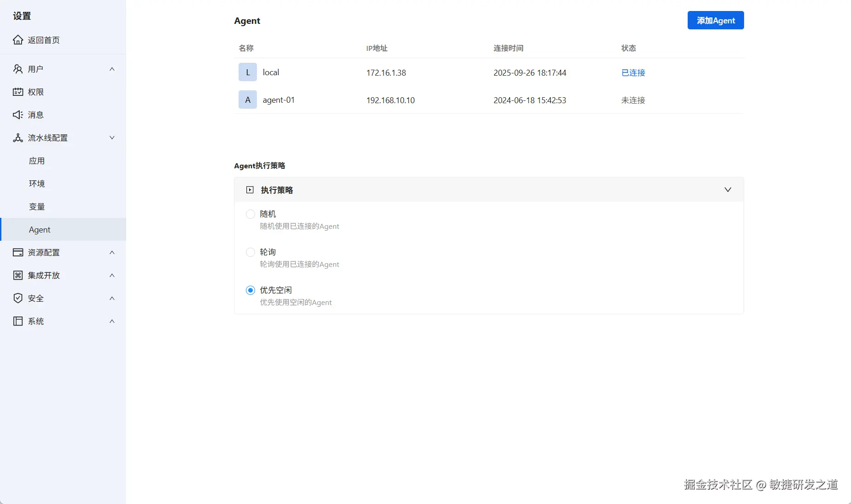851x504 pixels.
Task: Click connection time 2025-09-26 18:17:44
Action: point(530,72)
